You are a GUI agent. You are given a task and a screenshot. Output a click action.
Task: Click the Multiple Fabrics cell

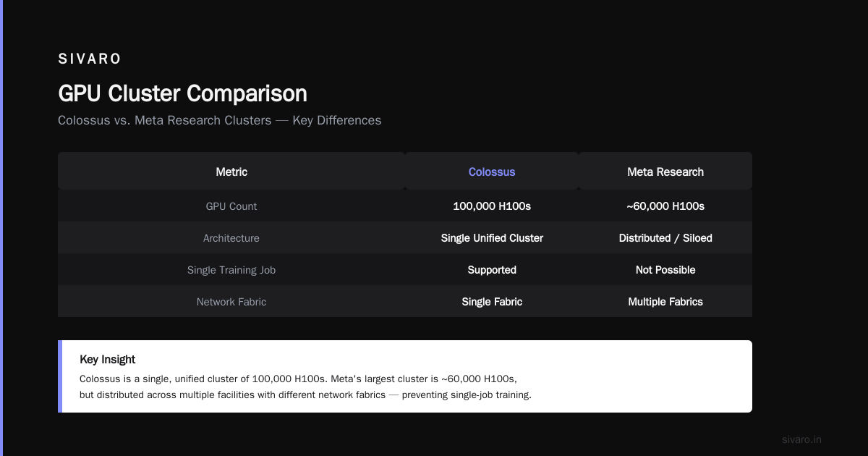tap(665, 302)
